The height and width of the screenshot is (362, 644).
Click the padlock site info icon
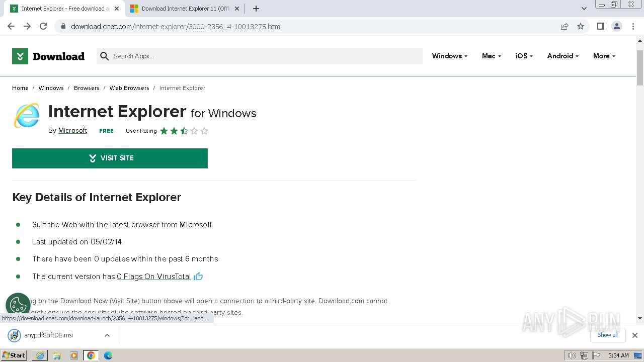pos(63,26)
